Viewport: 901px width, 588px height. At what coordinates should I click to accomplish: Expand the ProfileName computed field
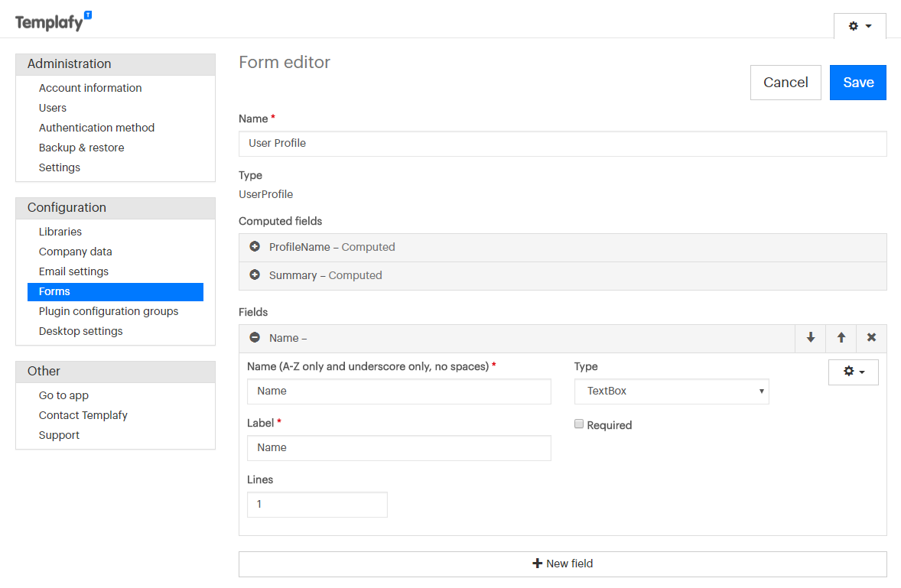255,247
